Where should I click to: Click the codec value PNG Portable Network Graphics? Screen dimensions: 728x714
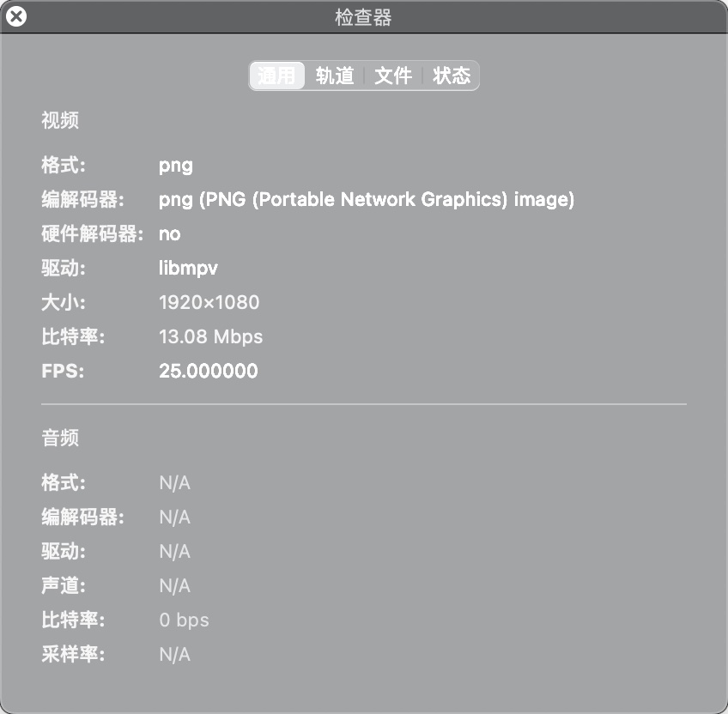(367, 200)
